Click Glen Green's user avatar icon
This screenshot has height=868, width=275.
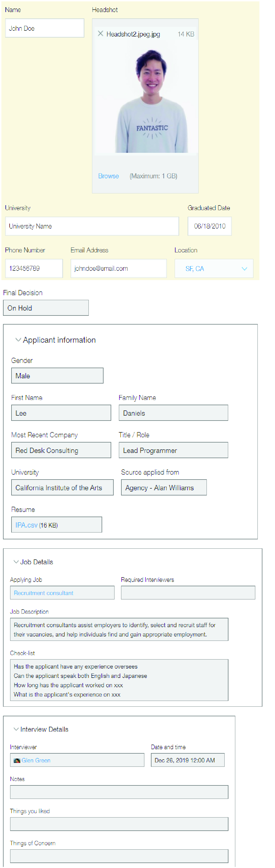coord(17,760)
